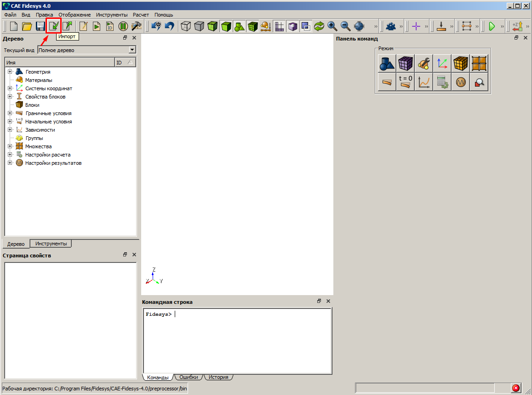This screenshot has height=395, width=532.
Task: Open the Отображение menu
Action: [74, 15]
